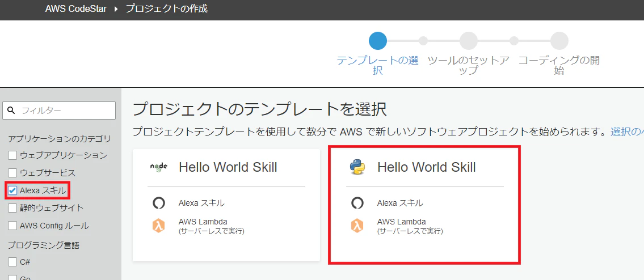Screen dimensions: 644x280
Task: Click Alexa スキル text in Python card
Action: point(400,203)
